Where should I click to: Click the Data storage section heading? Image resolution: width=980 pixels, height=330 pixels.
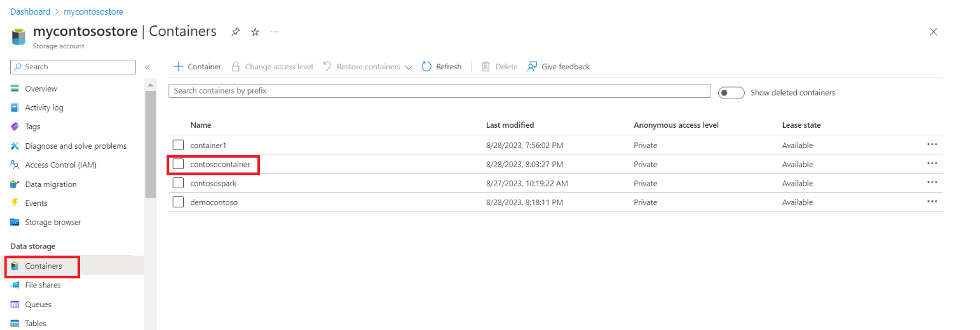coord(33,245)
